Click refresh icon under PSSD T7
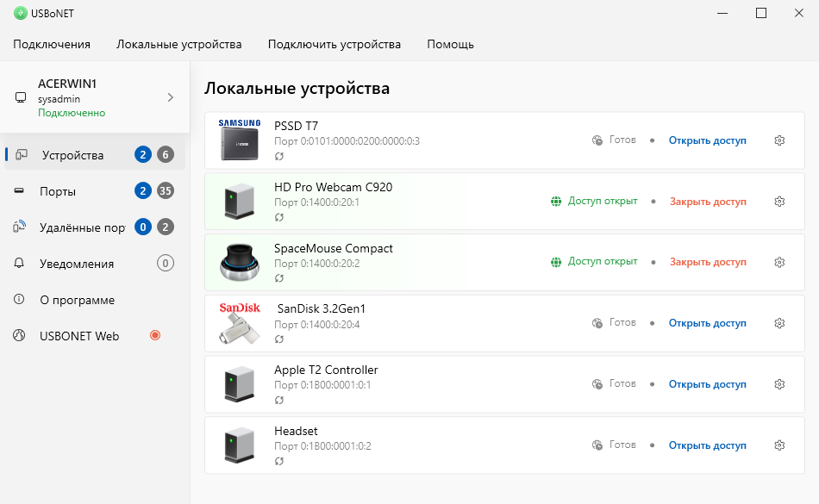The image size is (819, 504). tap(279, 156)
